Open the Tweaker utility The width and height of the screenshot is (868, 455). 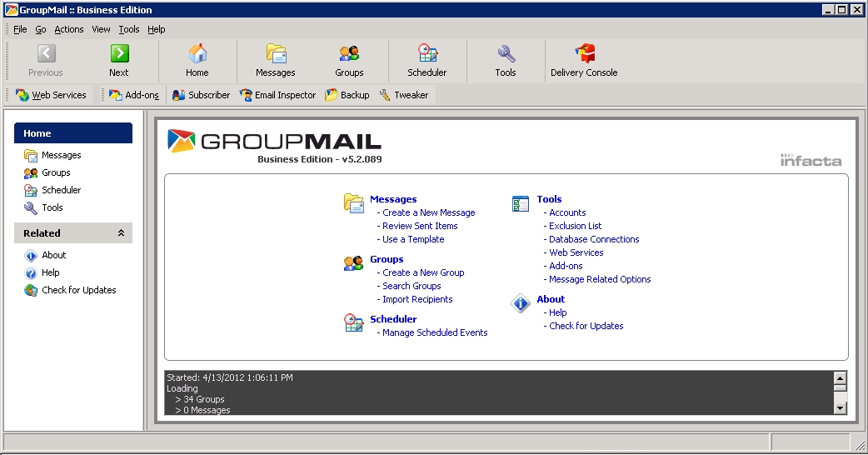click(x=404, y=95)
